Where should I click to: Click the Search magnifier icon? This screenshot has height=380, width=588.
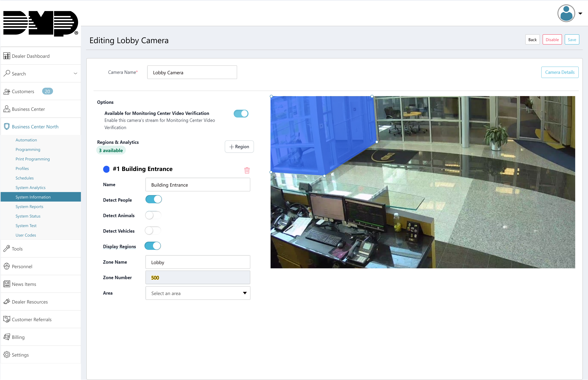coord(7,73)
